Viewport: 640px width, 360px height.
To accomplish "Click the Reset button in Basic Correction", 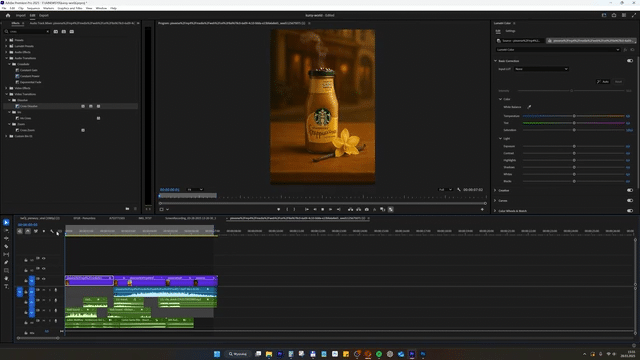I will coord(618,82).
